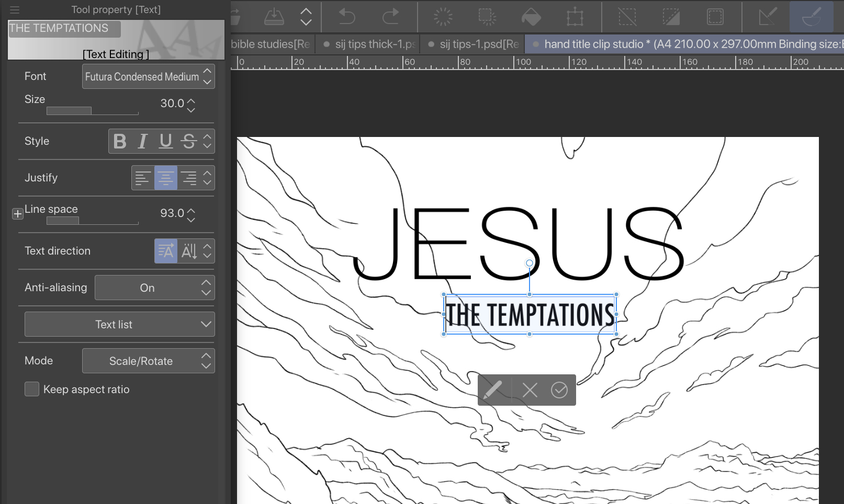Click the pencil edit icon below text
The image size is (844, 504).
493,390
